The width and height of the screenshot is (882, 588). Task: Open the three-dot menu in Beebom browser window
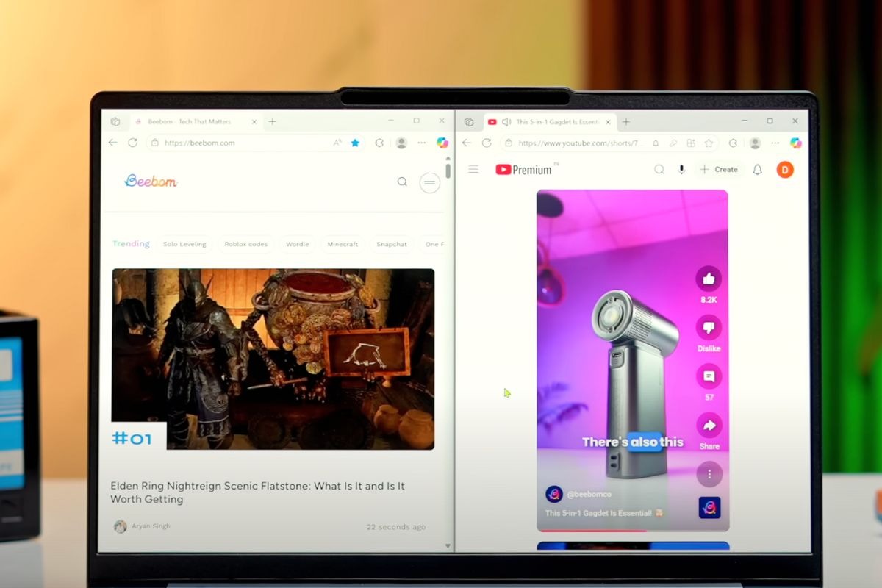tap(422, 143)
